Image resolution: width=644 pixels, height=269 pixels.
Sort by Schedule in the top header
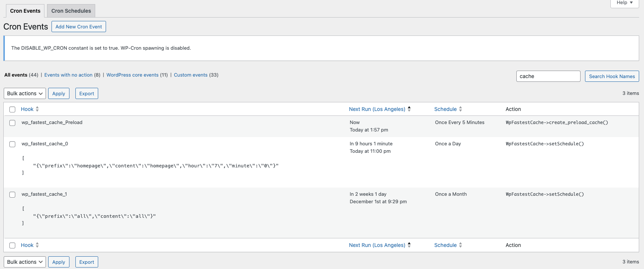pyautogui.click(x=445, y=109)
